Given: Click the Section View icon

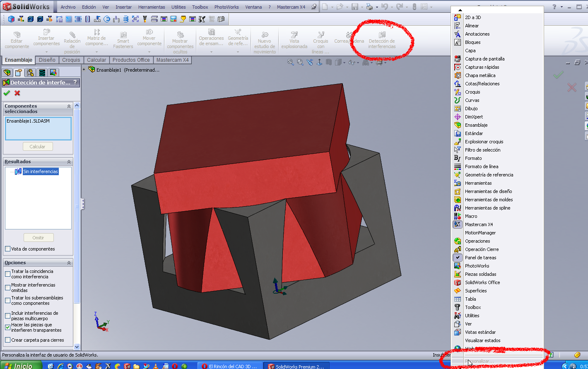Looking at the screenshot, I should [329, 62].
